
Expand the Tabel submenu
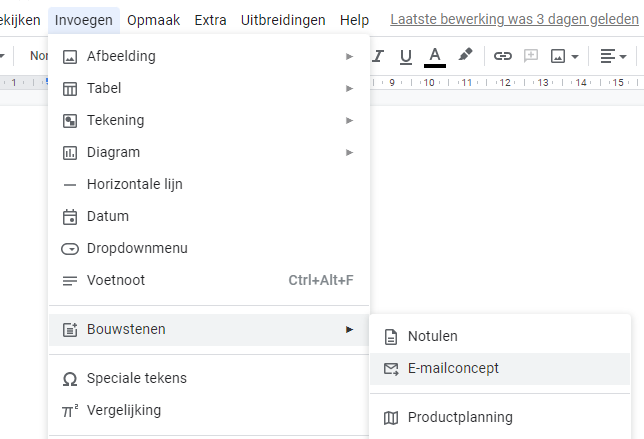tap(209, 88)
